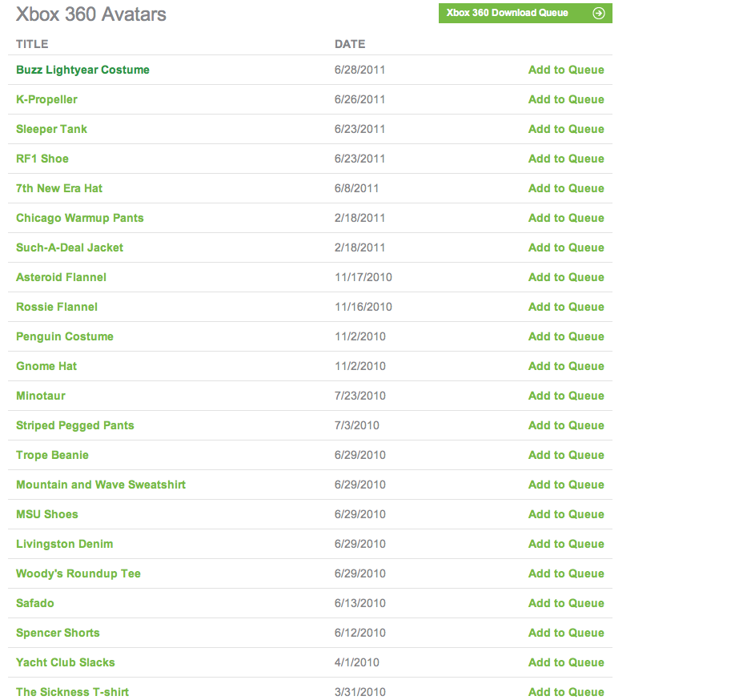Add Livingston Denim to queue
Viewport: 747px width, 700px height.
(566, 544)
